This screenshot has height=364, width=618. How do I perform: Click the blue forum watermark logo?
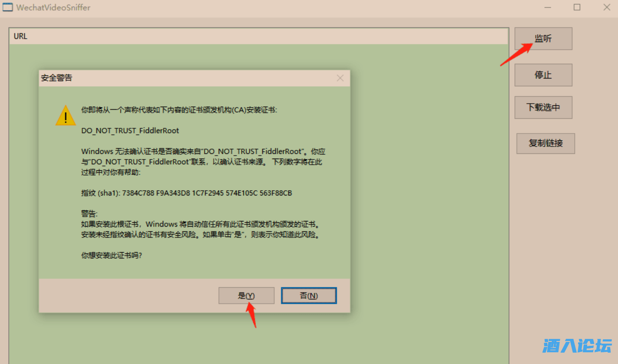pos(577,346)
